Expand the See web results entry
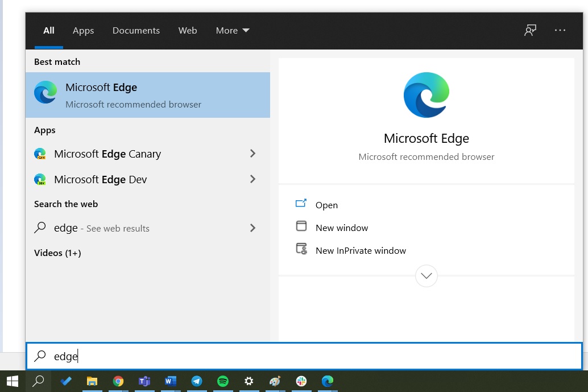This screenshot has width=588, height=392. pos(252,228)
